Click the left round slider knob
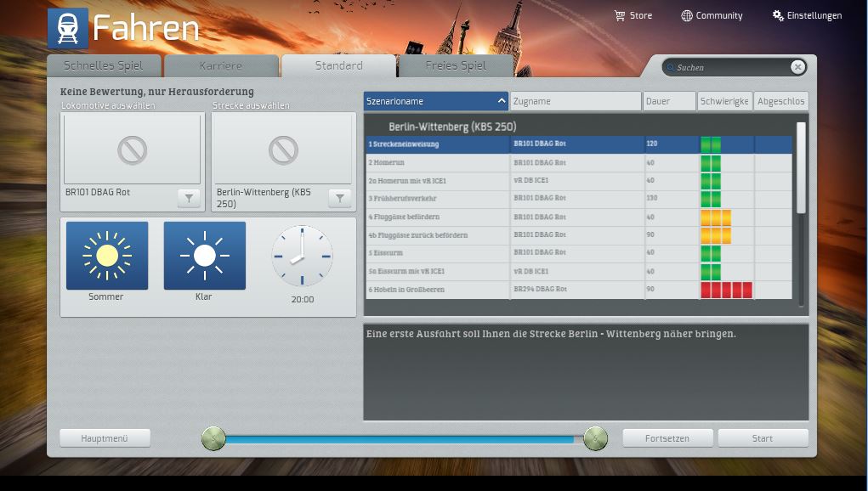The image size is (868, 491). [213, 438]
